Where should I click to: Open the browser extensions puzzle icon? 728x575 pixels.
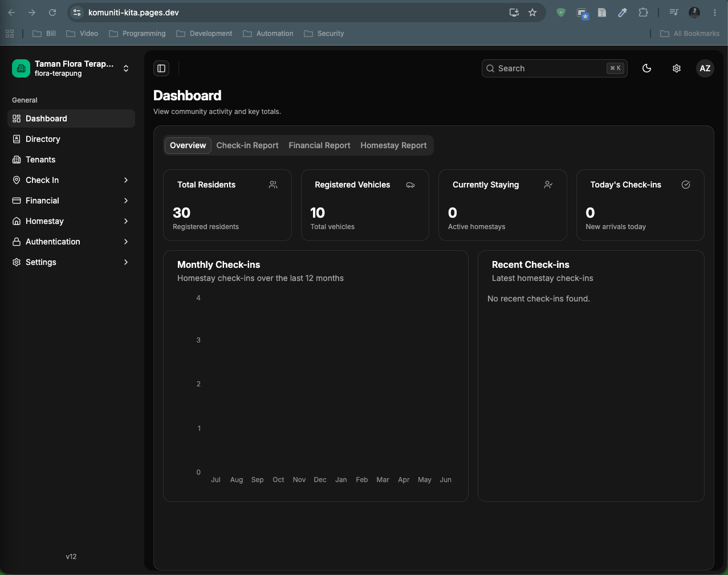(643, 13)
